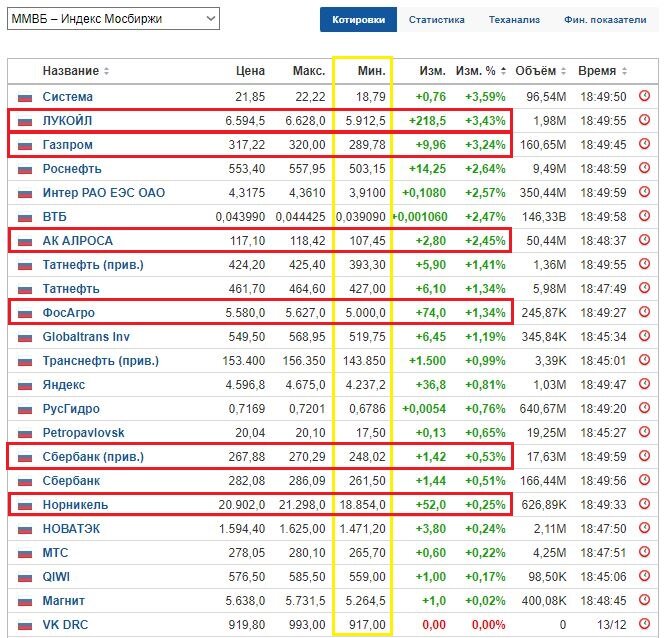Click the clock icon in РусГидро row

tap(644, 408)
